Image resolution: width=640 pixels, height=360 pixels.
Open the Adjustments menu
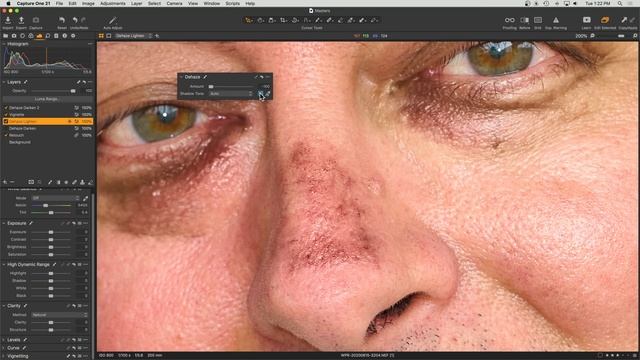click(113, 3)
